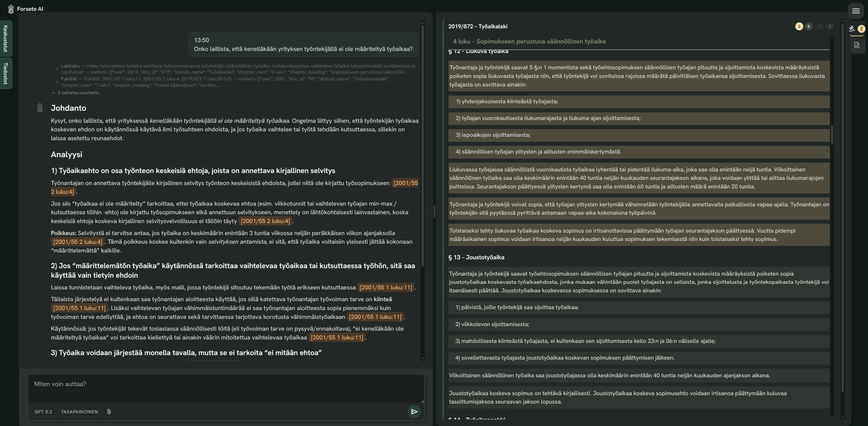The image size is (868, 426).
Task: Click the right panel outer scrollbar down arrow
Action: tap(842, 417)
